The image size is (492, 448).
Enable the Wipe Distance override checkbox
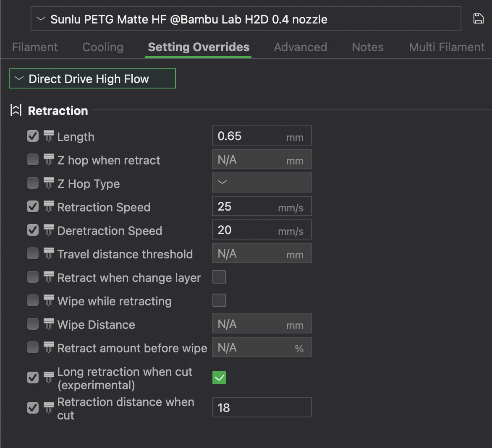tap(33, 324)
